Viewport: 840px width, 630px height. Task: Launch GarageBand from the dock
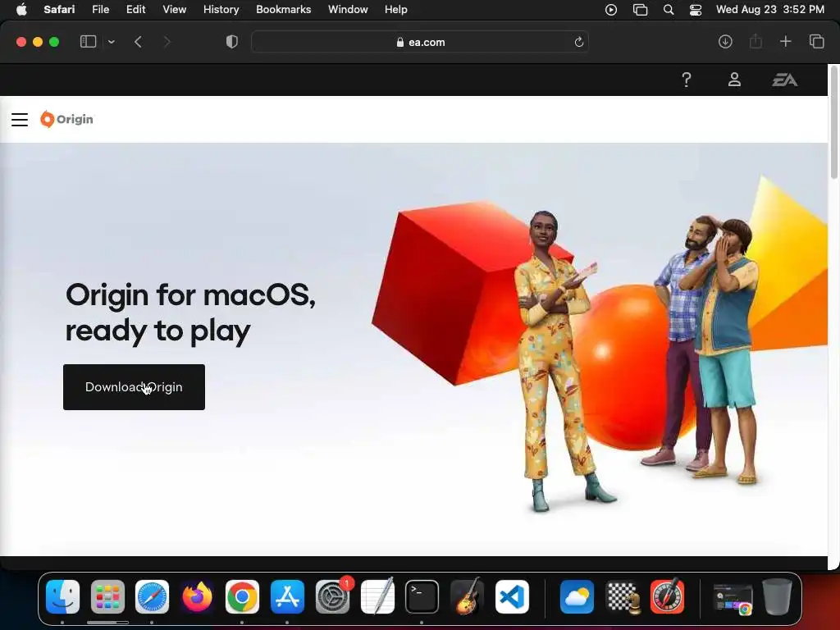(467, 597)
